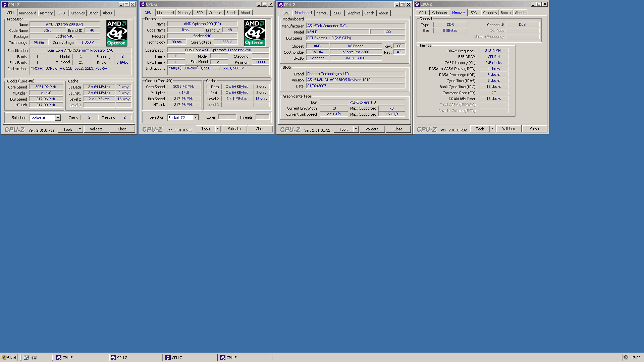Click Validate button in first CPU-Z window
644x362 pixels.
click(96, 129)
